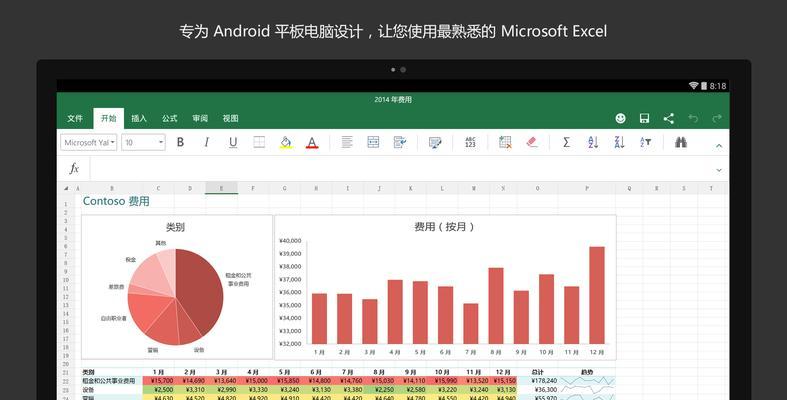Select the highlighted column E header

(x=221, y=188)
